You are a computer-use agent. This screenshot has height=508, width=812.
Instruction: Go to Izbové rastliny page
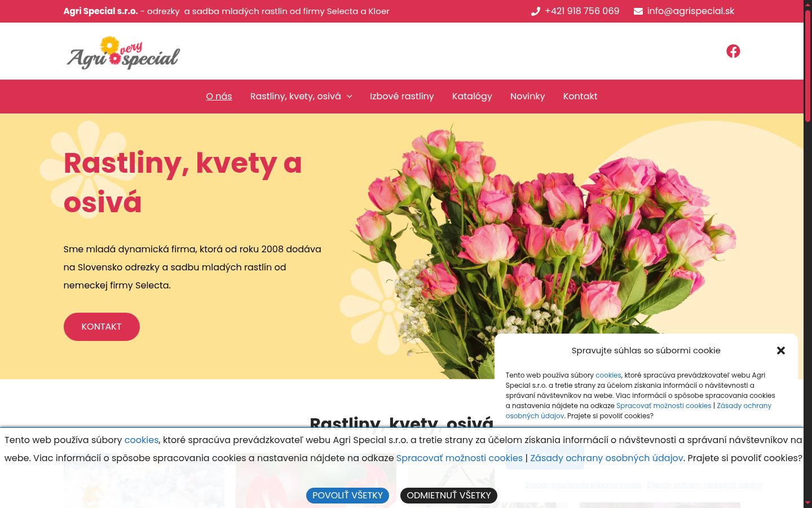pyautogui.click(x=402, y=97)
